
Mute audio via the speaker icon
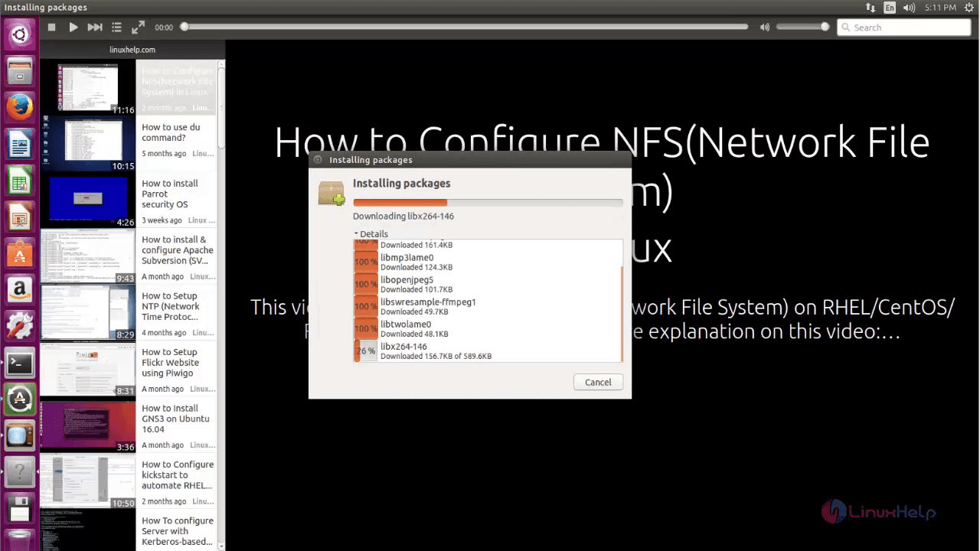[x=764, y=27]
